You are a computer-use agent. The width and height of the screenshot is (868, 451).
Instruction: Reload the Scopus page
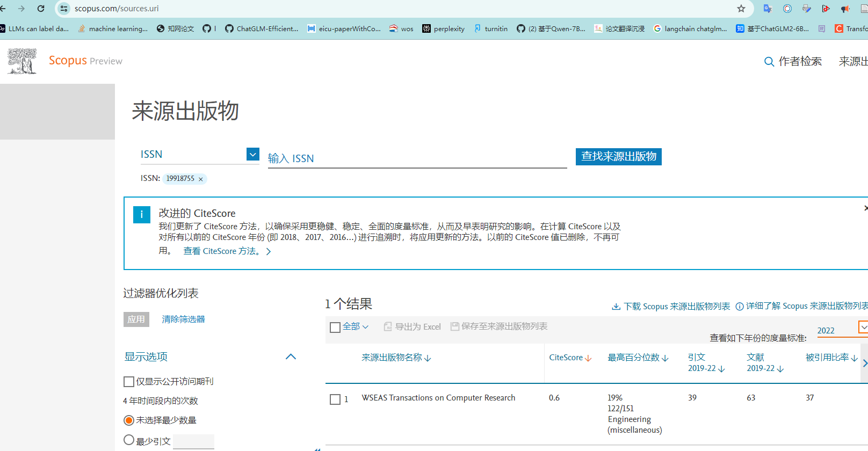(41, 9)
